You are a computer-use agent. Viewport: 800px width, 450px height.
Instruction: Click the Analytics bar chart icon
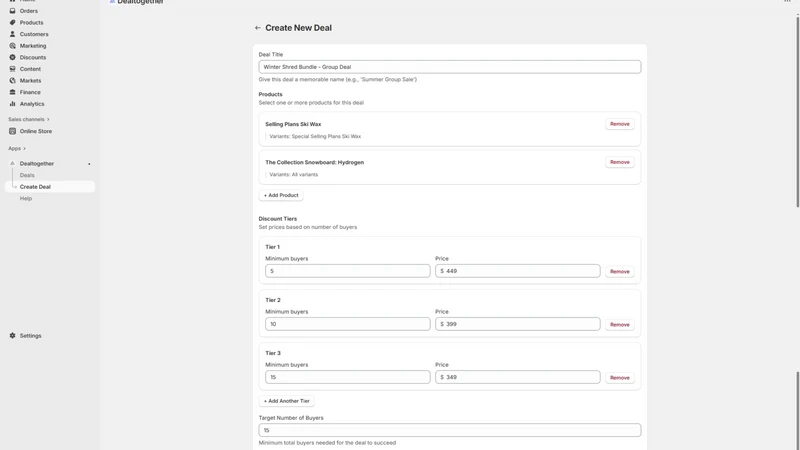[x=12, y=104]
